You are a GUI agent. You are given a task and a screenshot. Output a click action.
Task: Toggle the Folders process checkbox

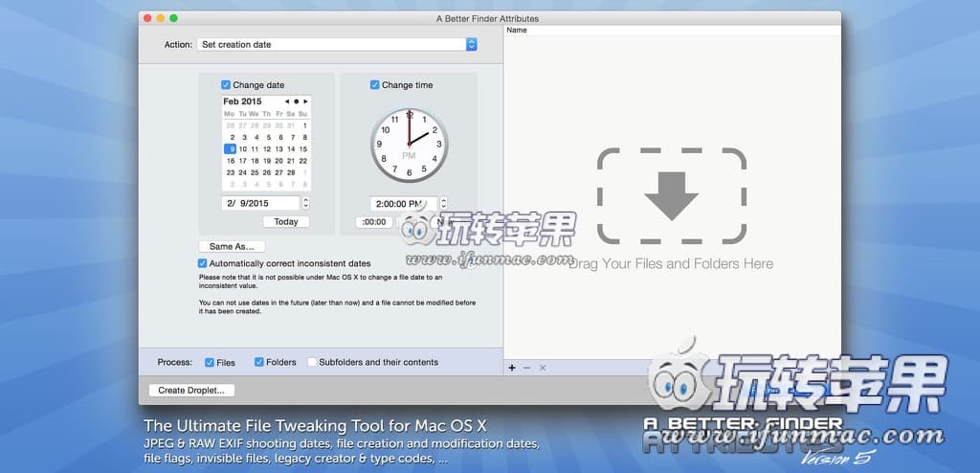pyautogui.click(x=258, y=362)
